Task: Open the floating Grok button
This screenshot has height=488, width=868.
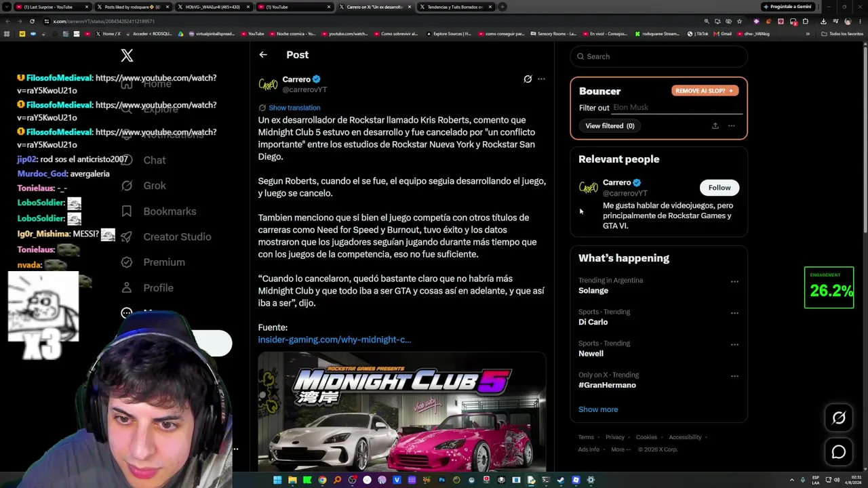Action: 839,418
